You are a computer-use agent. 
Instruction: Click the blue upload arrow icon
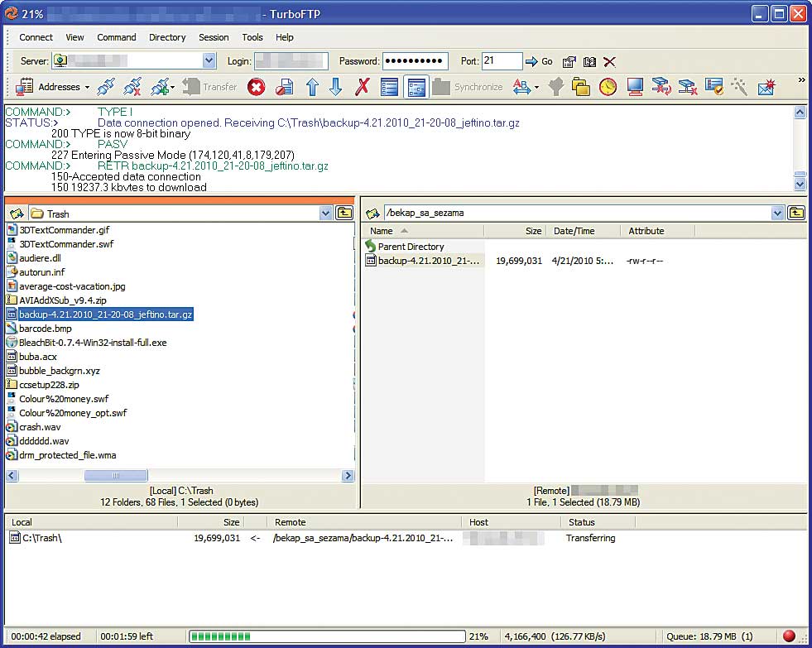[312, 87]
